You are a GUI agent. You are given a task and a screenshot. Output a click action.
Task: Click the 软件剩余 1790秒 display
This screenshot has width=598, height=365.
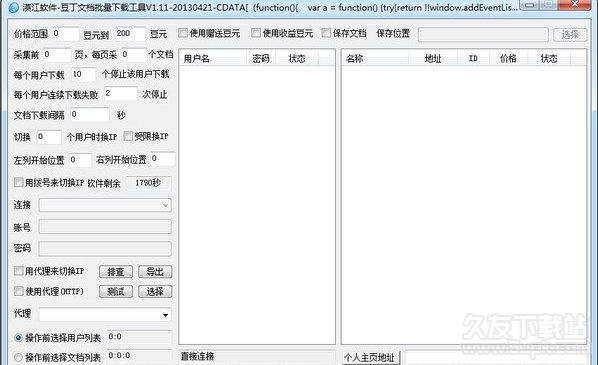click(x=148, y=183)
